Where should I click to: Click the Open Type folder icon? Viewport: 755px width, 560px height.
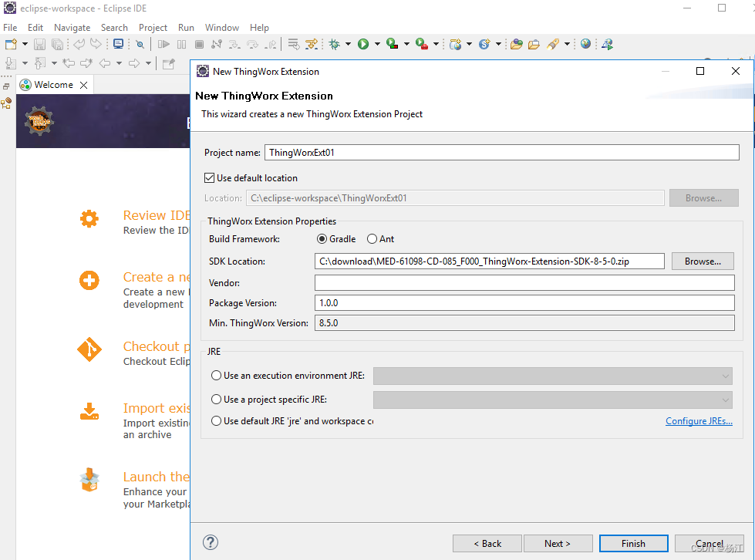517,44
